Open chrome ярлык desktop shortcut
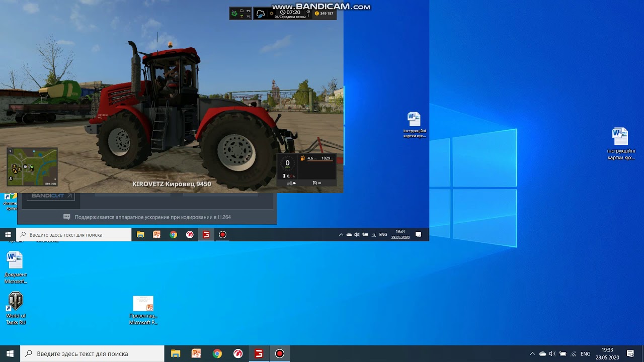Screen dimensions: 644x362 pyautogui.click(x=10, y=202)
